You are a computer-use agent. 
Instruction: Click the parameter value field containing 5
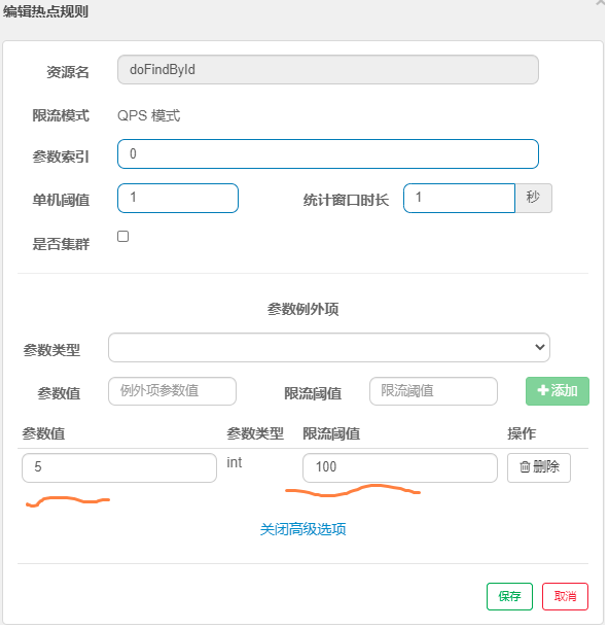click(x=119, y=468)
